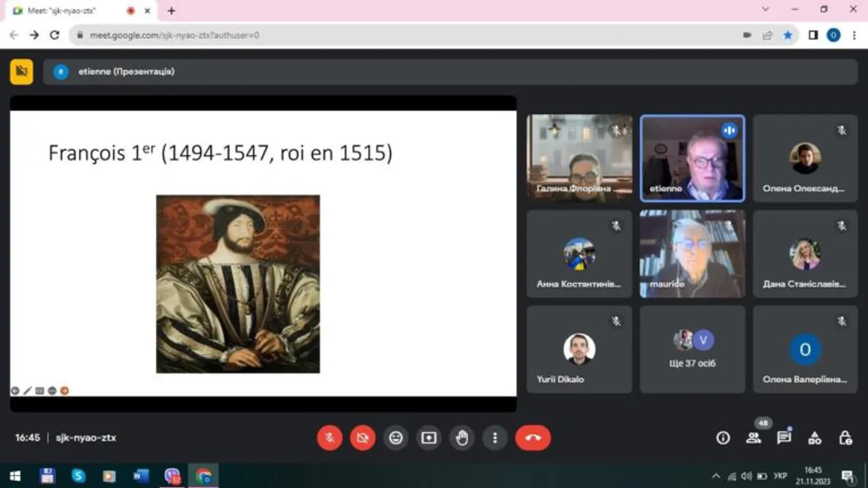The width and height of the screenshot is (868, 488).
Task: Click the François 1er portrait painting on slide
Action: (238, 284)
